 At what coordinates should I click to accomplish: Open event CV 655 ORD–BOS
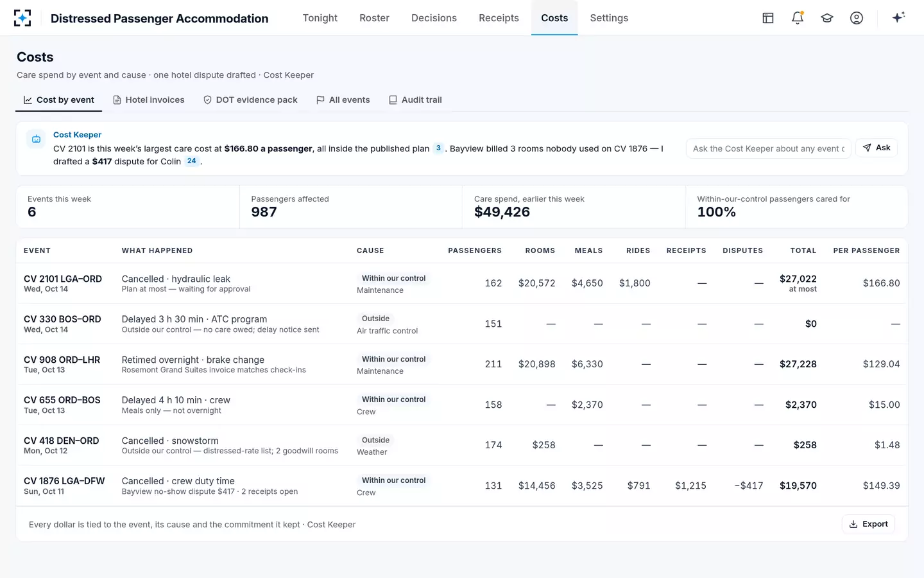[x=62, y=400]
